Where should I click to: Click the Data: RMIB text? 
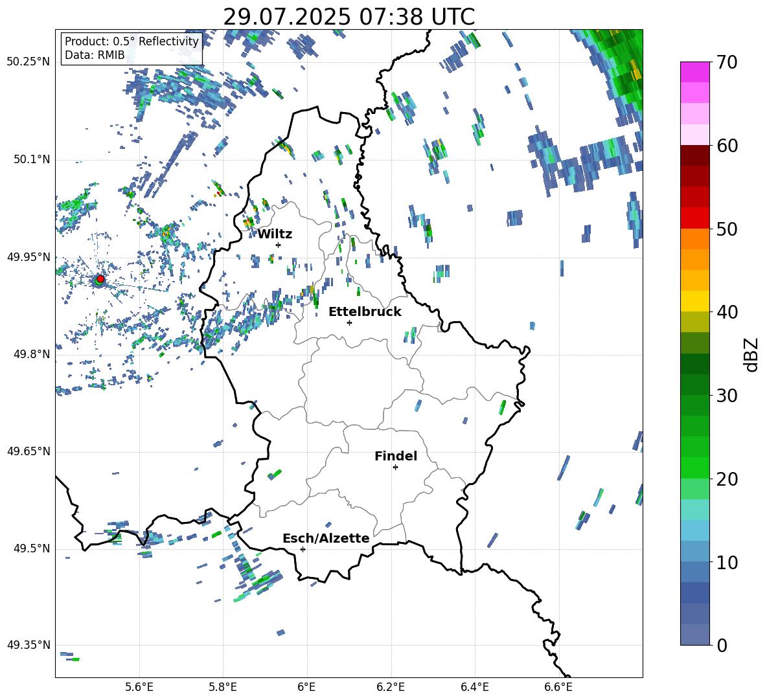coord(95,55)
